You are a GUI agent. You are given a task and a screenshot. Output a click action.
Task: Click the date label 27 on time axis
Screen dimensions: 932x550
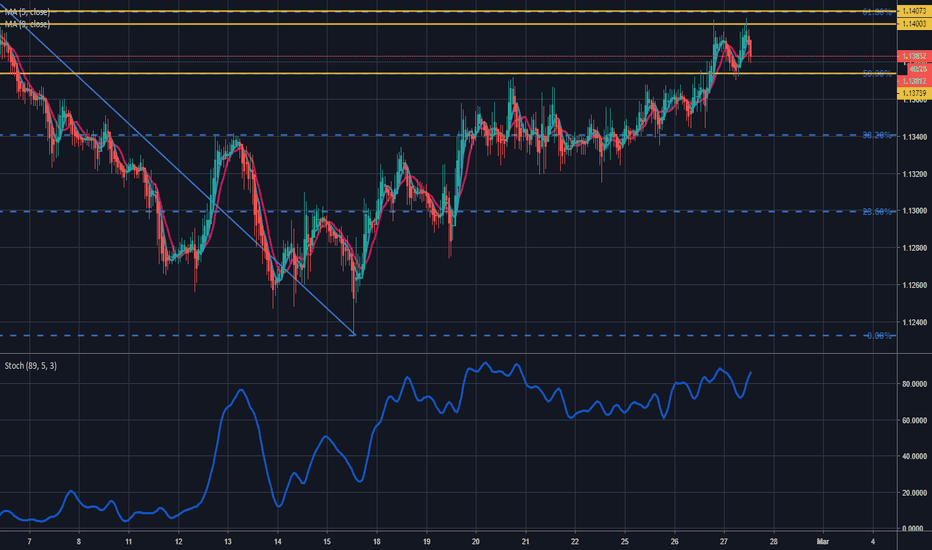723,542
